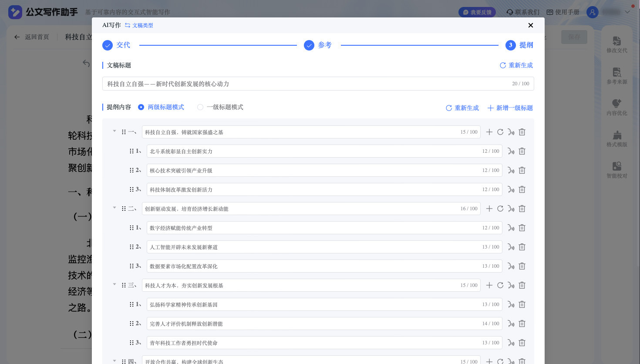Go to step 参考 in wizard

pyautogui.click(x=318, y=45)
